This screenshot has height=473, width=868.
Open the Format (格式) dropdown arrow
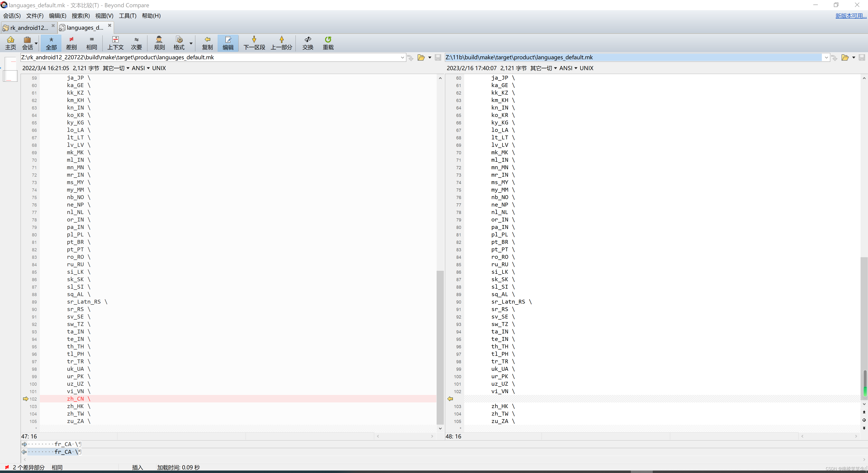[191, 43]
